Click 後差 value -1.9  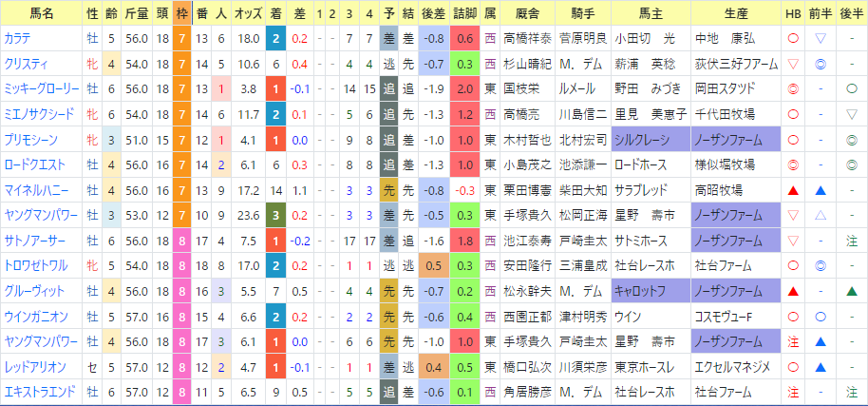click(x=434, y=89)
